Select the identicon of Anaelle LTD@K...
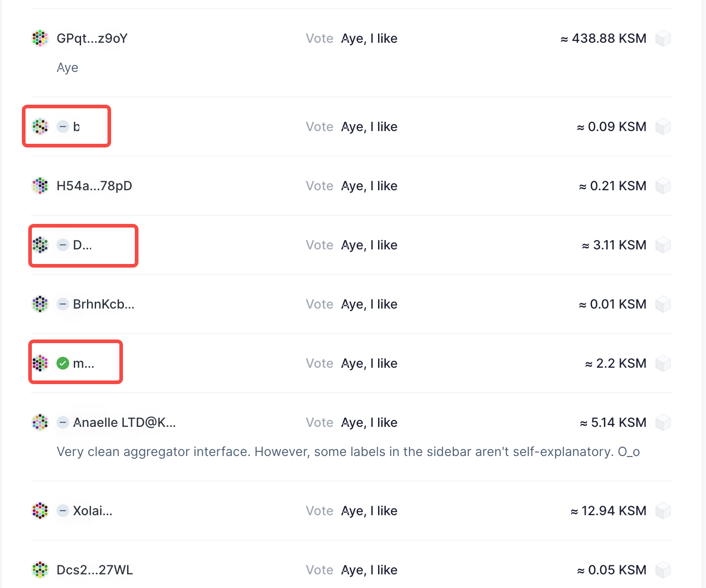 point(40,422)
